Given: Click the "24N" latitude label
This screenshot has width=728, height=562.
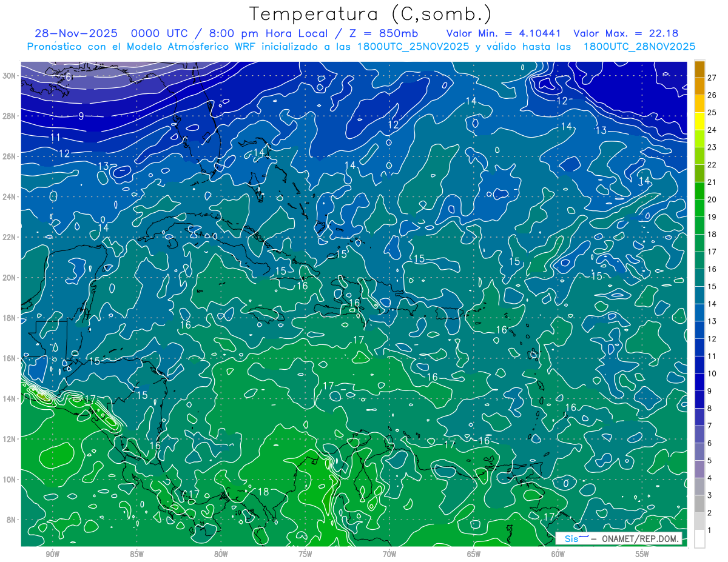Looking at the screenshot, I should coord(9,197).
